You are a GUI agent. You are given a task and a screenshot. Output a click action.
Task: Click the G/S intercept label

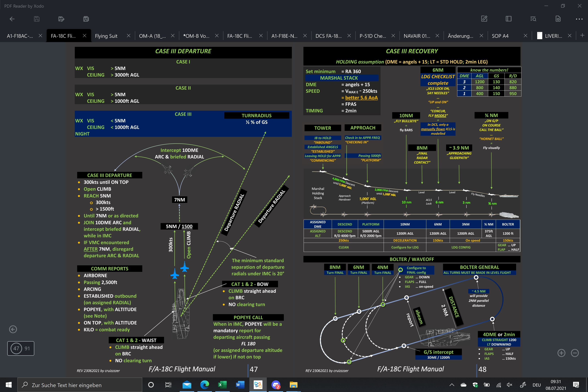(x=438, y=352)
